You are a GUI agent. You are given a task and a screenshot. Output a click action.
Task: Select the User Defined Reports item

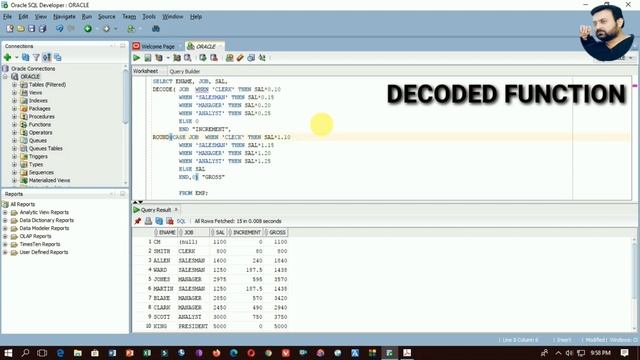pos(44,252)
